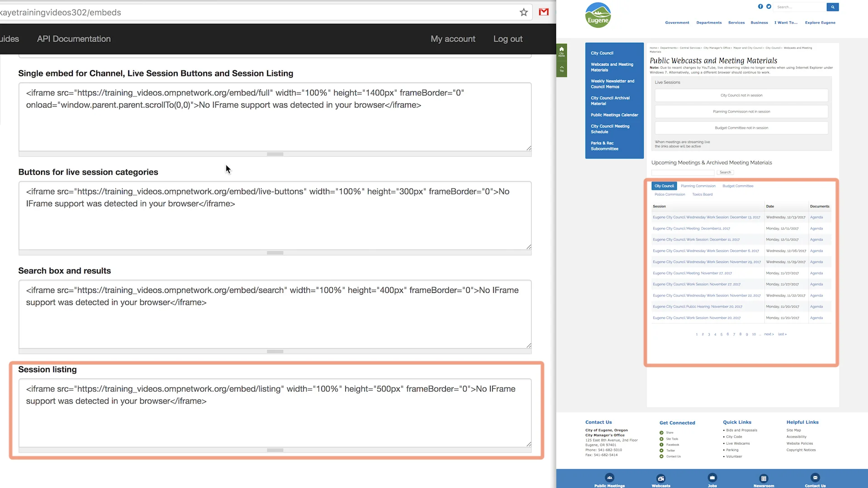Open the I Want To... menu

point(786,23)
